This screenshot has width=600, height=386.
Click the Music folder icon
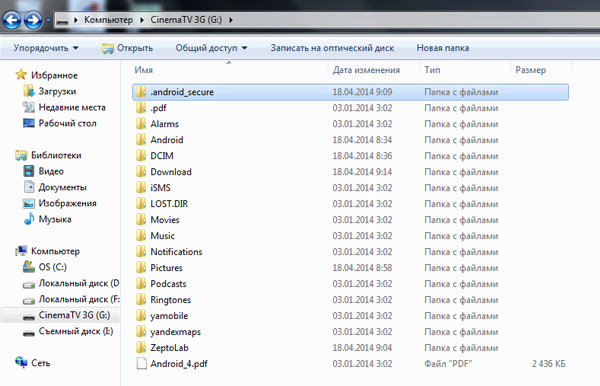(141, 236)
